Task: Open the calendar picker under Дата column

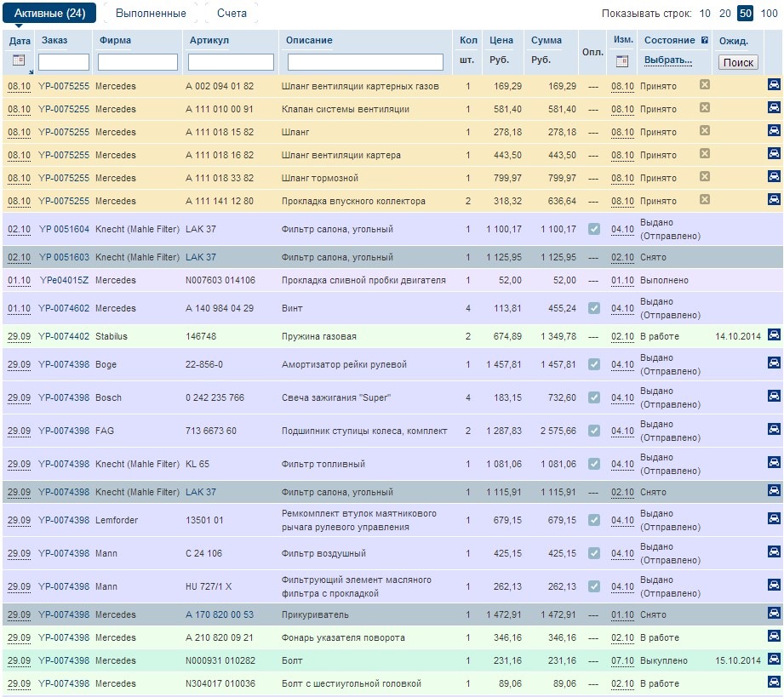Action: coord(19,60)
